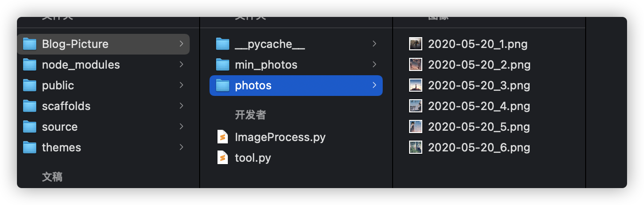Click the source folder icon
644x205 pixels.
click(x=30, y=127)
